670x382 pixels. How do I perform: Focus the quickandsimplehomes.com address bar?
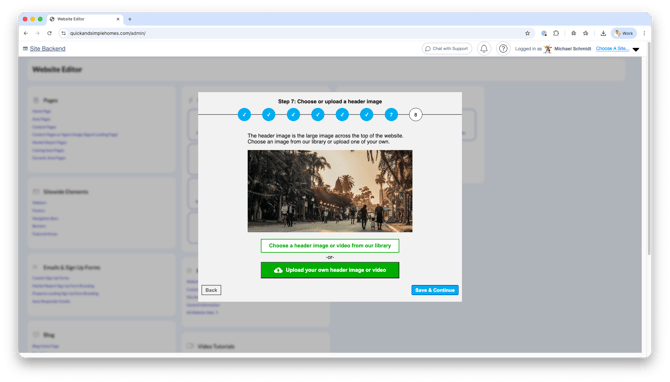(x=295, y=33)
